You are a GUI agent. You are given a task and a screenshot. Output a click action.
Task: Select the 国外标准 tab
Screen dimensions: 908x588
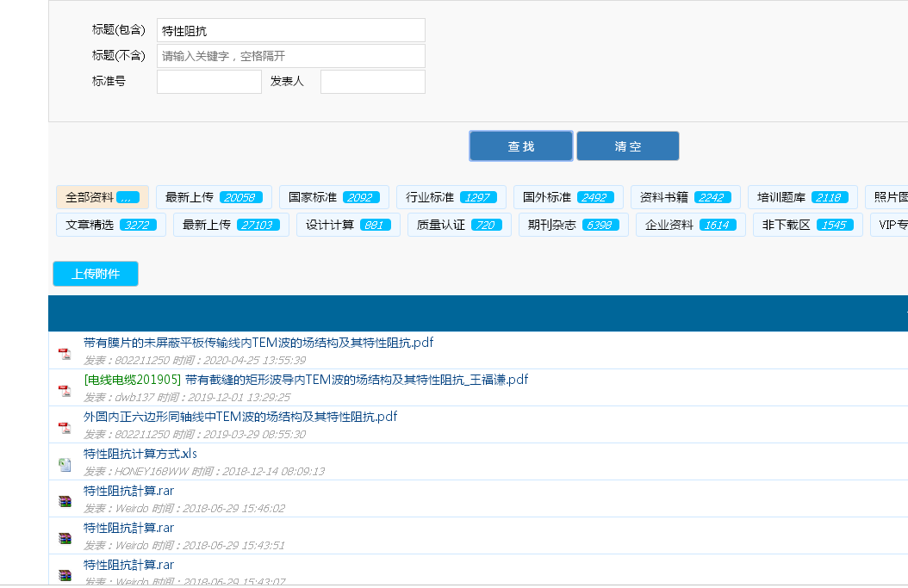[x=568, y=197]
